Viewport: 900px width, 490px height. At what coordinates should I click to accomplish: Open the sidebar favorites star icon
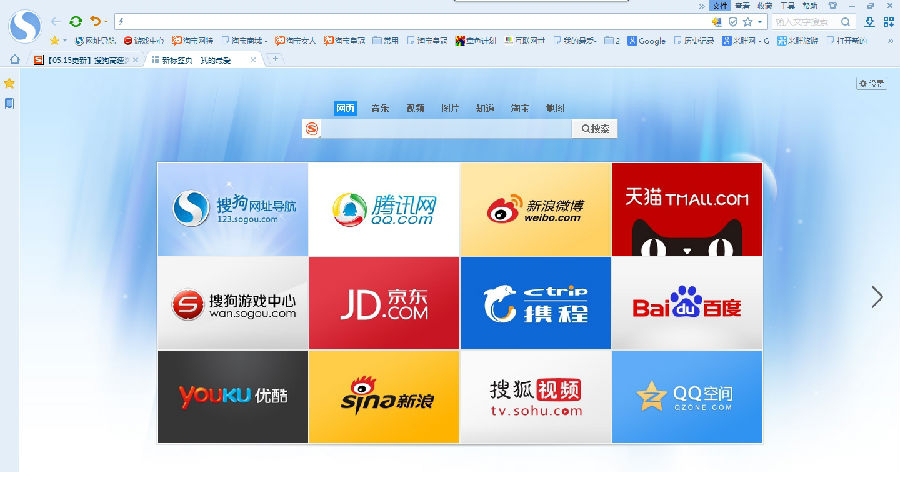pyautogui.click(x=9, y=83)
